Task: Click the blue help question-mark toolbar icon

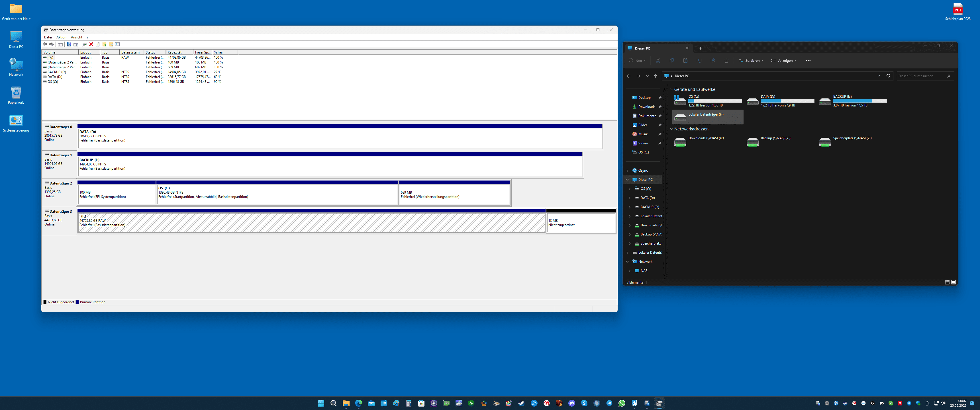Action: point(69,44)
